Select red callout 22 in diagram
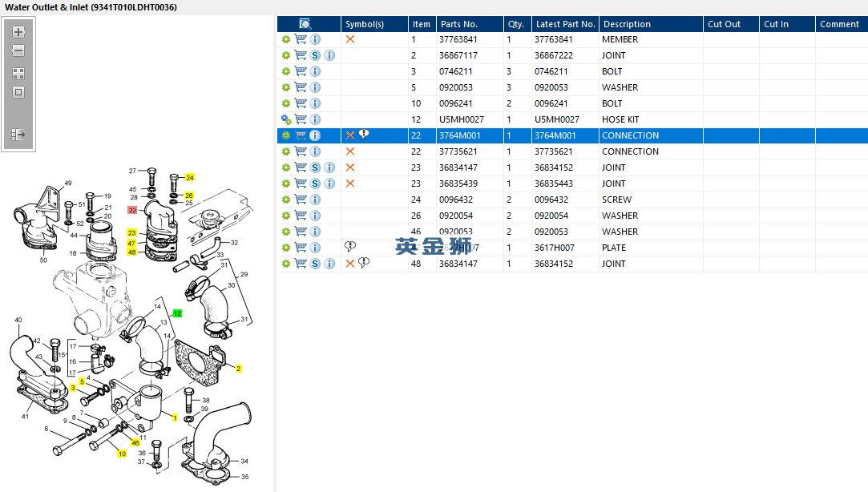 coord(132,210)
